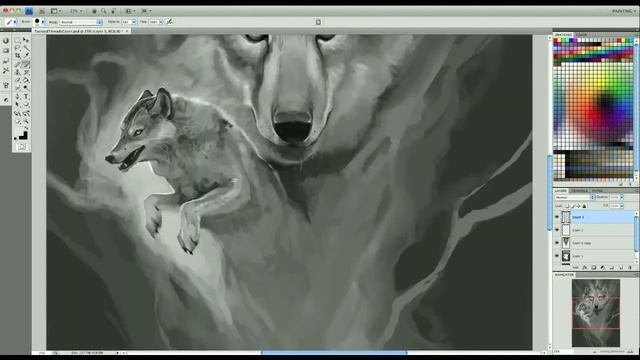This screenshot has width=640, height=360.
Task: Open the layer blend mode dropdown
Action: tap(575, 198)
